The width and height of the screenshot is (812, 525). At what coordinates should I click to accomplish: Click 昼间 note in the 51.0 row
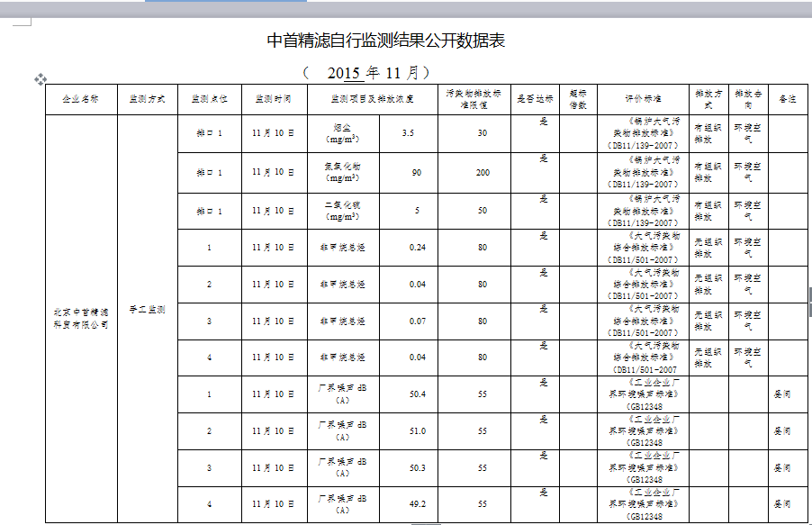tap(782, 431)
